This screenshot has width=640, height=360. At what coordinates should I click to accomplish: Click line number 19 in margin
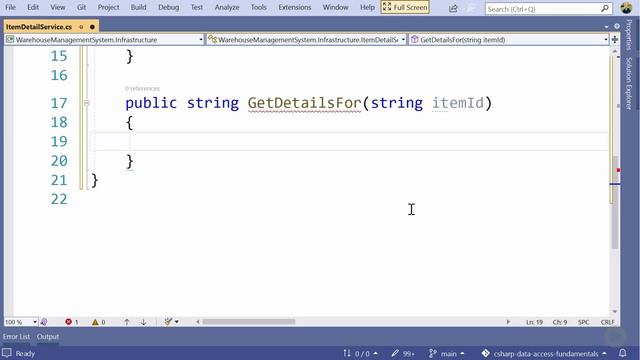click(x=59, y=141)
